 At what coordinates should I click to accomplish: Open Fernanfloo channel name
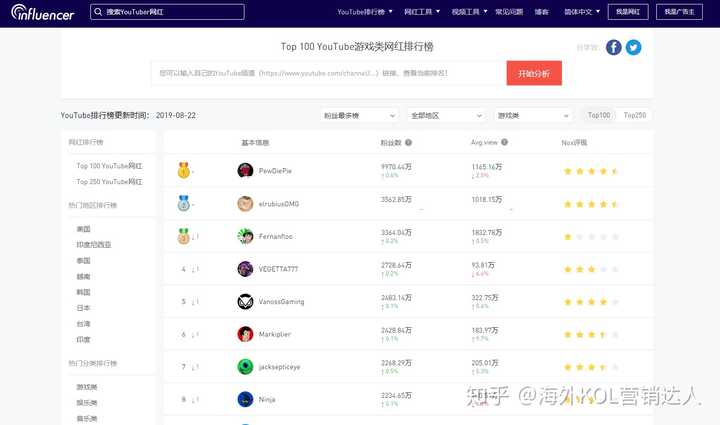276,236
